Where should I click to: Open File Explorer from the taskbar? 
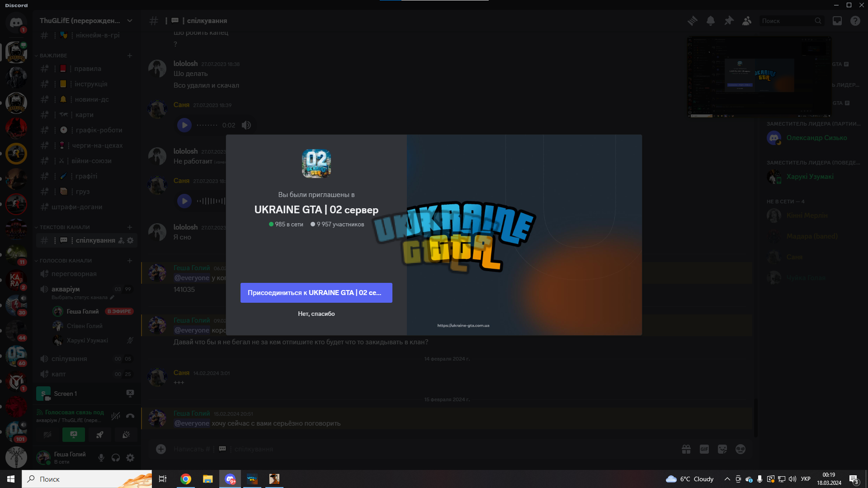208,479
